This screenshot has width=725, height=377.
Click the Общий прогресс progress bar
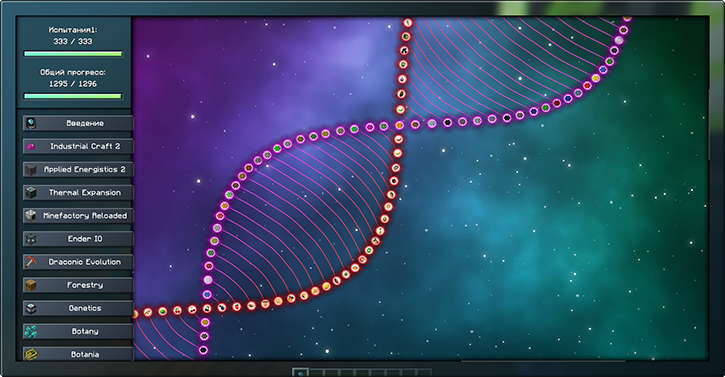pyautogui.click(x=73, y=96)
